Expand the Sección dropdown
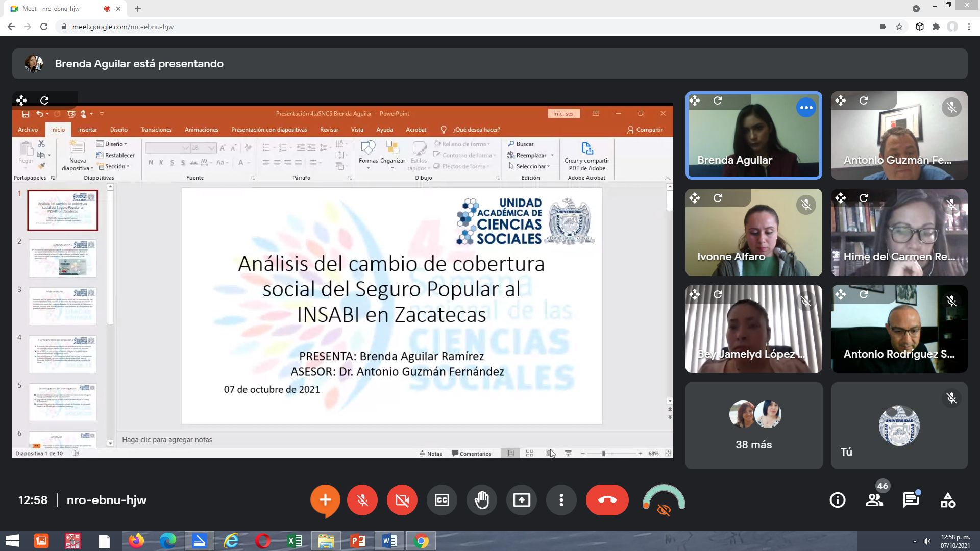This screenshot has height=551, width=980. (x=114, y=166)
